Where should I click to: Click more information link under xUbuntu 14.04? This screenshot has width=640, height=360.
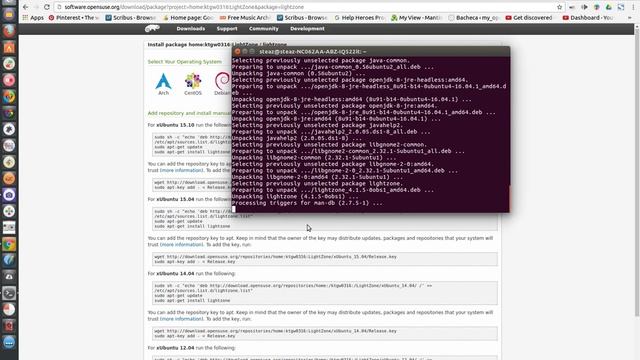click(x=181, y=319)
